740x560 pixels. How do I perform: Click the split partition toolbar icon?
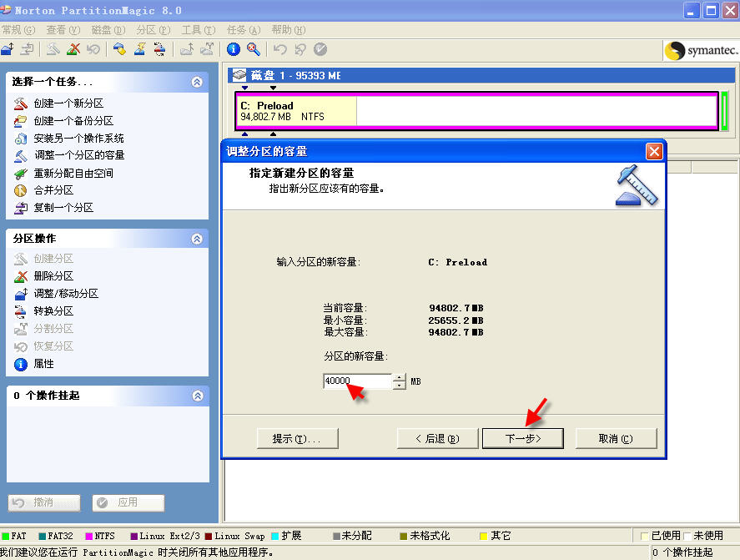[x=207, y=49]
